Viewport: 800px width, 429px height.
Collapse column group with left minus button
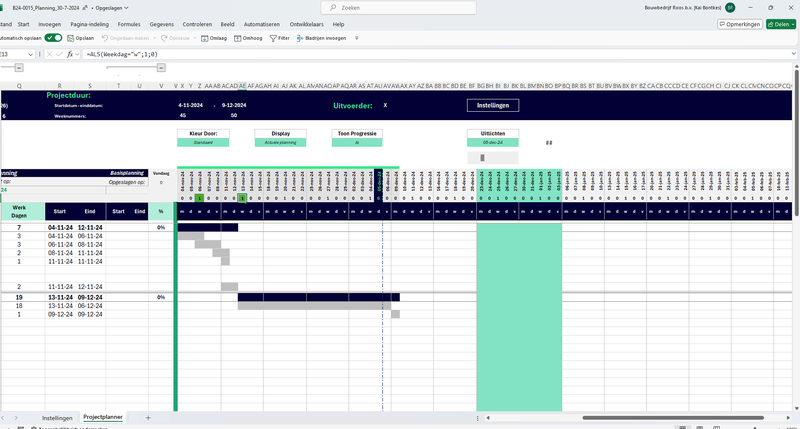[x=19, y=67]
